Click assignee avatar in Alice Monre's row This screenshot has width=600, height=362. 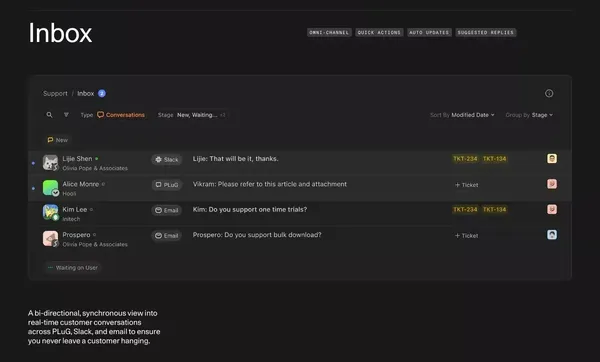[x=552, y=184]
